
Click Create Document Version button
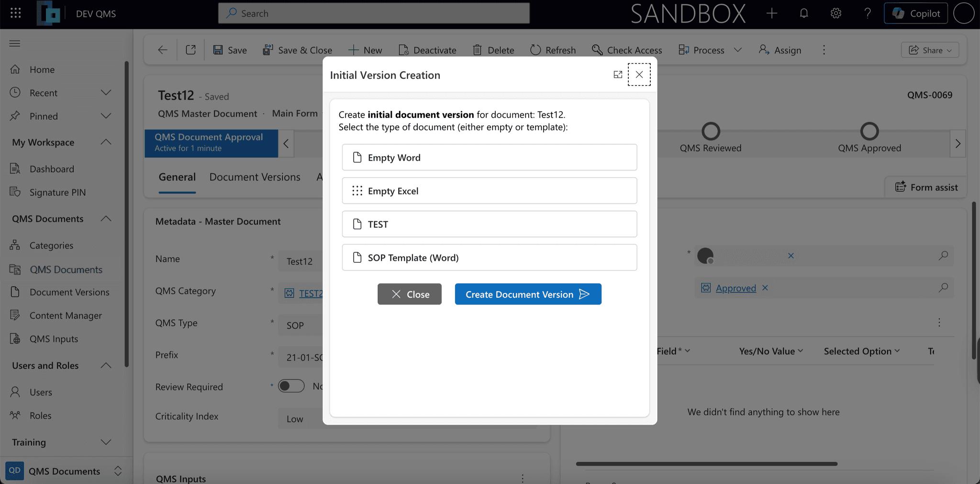(x=528, y=294)
